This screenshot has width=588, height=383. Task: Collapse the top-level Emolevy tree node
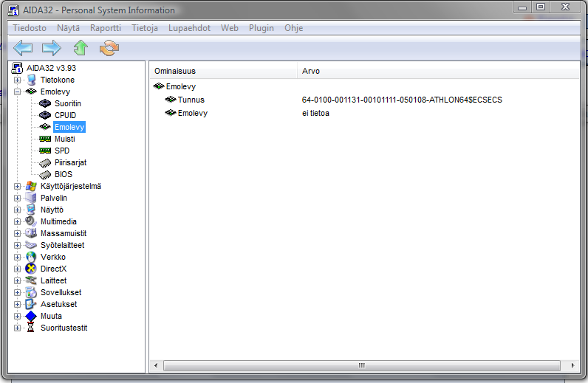tap(17, 92)
